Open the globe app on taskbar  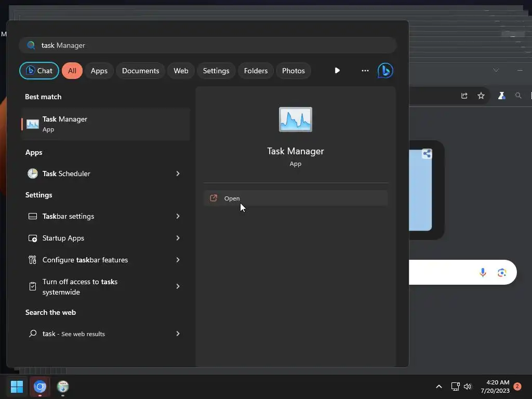click(63, 387)
